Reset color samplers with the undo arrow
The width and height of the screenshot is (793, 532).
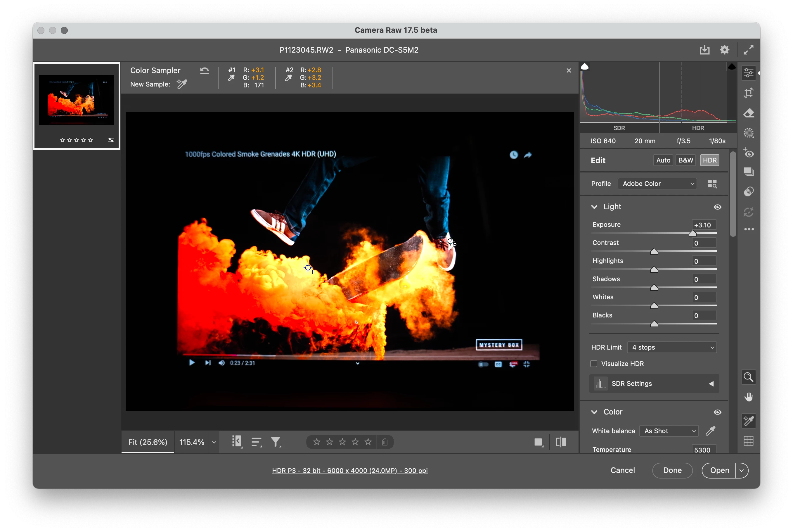(x=204, y=70)
